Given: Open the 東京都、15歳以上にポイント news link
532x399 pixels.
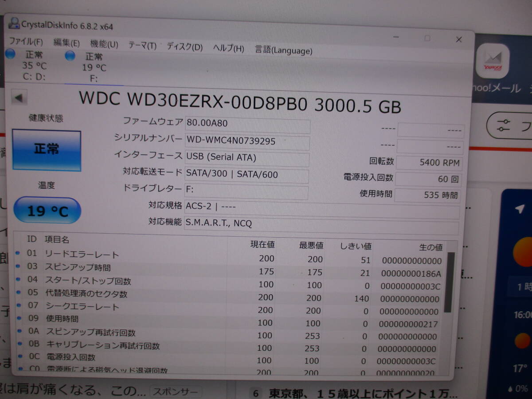Looking at the screenshot, I should 364,394.
